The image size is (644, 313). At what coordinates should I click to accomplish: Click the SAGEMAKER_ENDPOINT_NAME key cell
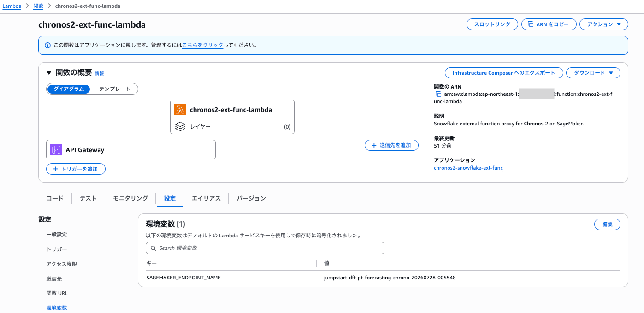(183, 278)
